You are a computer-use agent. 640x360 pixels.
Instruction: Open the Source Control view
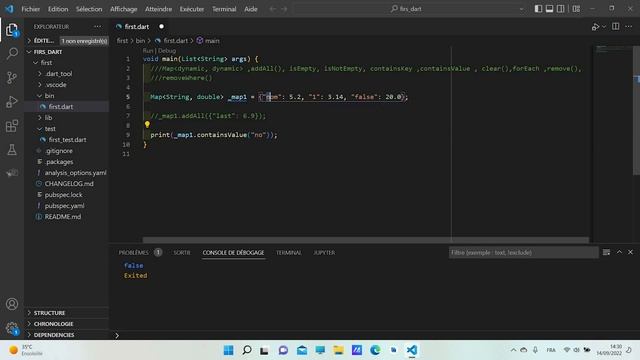pyautogui.click(x=12, y=78)
